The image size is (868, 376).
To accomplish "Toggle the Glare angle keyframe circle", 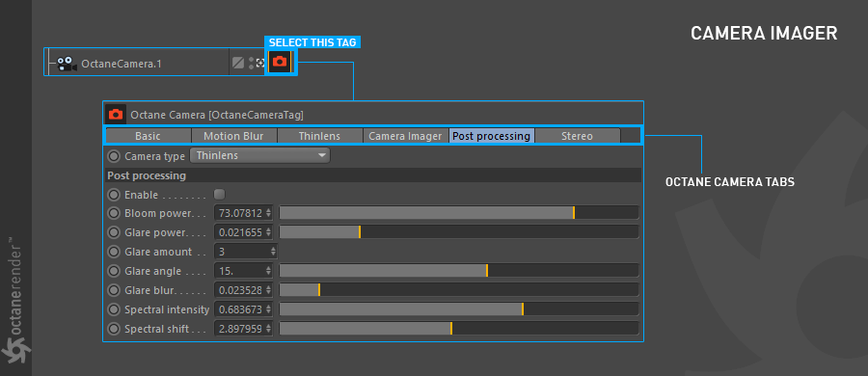I will click(x=114, y=271).
